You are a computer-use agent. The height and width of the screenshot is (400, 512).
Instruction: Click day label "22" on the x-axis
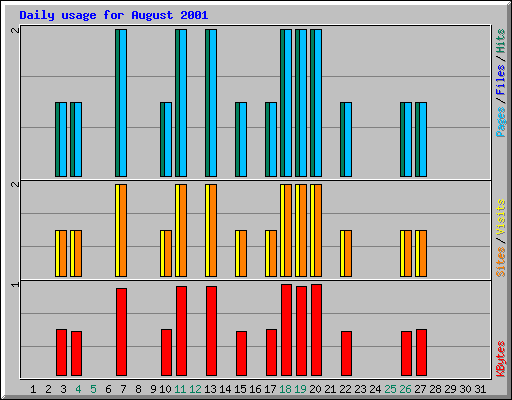345,389
